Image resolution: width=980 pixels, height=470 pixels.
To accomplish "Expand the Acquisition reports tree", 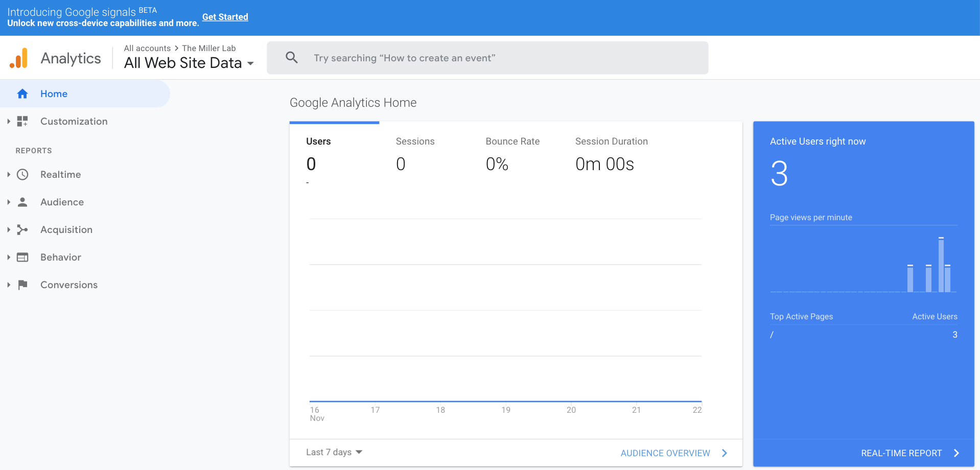I will pos(9,229).
